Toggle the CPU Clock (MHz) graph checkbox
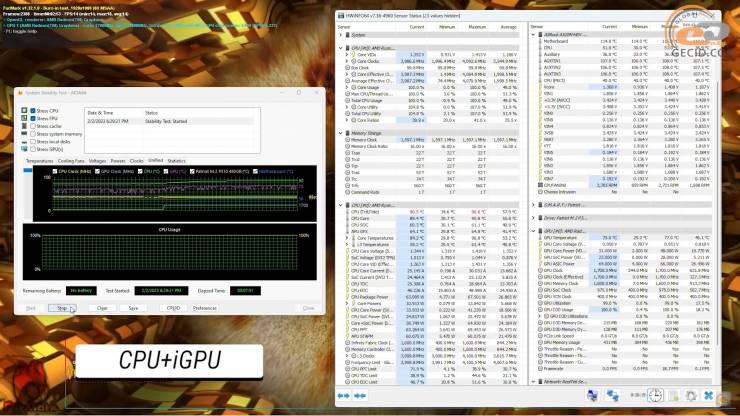This screenshot has height=416, width=740. [x=55, y=171]
